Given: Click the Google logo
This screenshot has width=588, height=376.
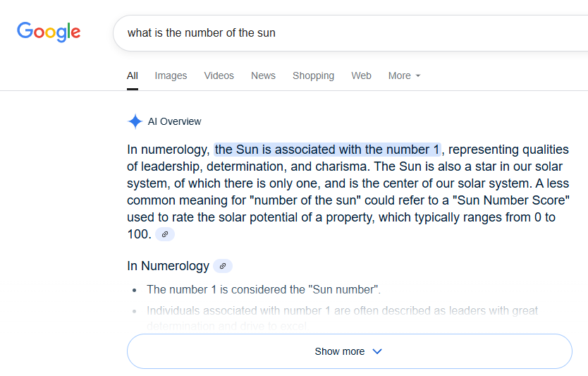Looking at the screenshot, I should tap(49, 32).
